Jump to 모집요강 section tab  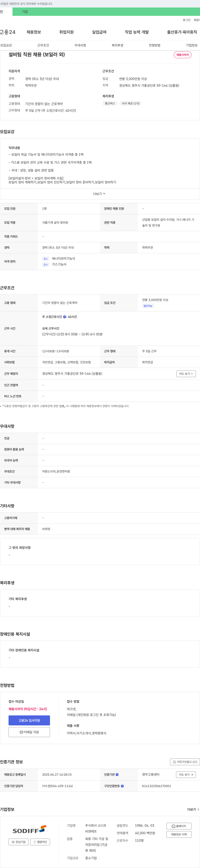[6, 45]
